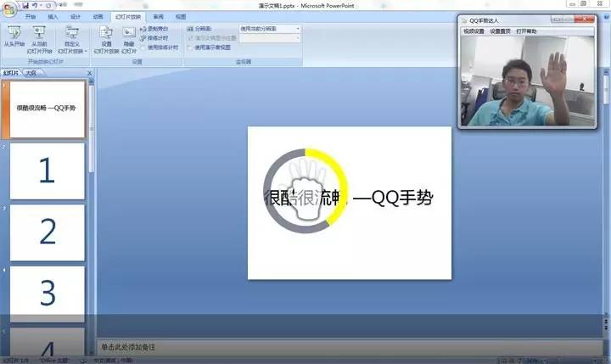Undo the last action
611x364 pixels.
(35, 5)
